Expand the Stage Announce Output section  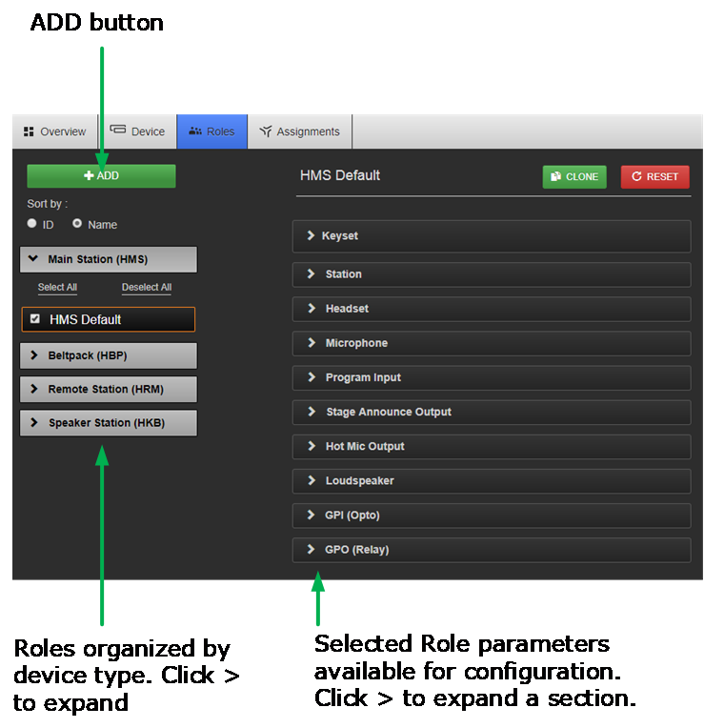(492, 412)
